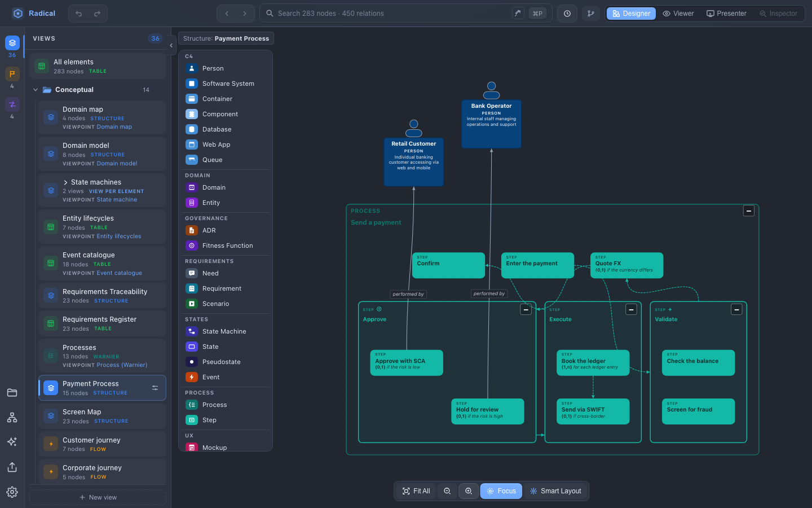Screen dimensions: 812x508
Task: Collapse the Execute step group
Action: coord(632,309)
